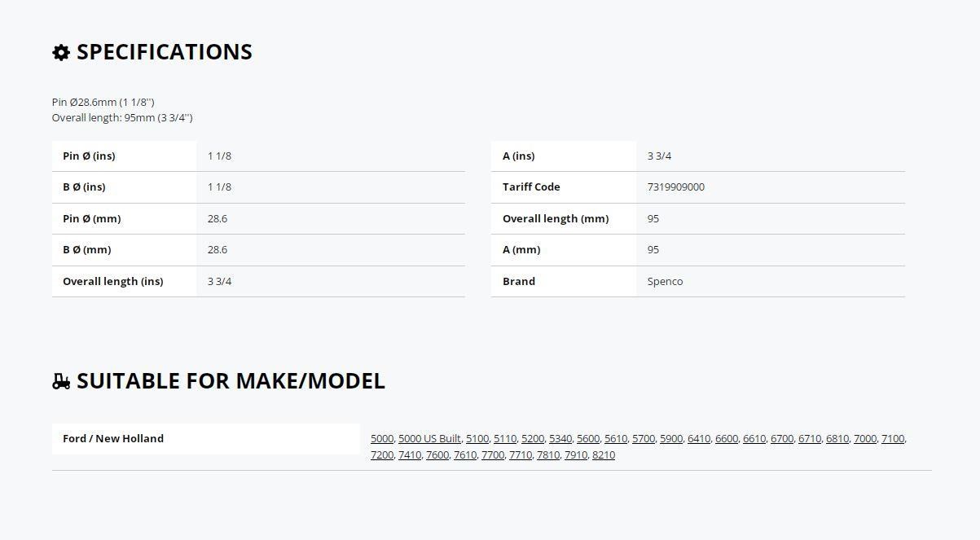
Task: Open the 5000 model link
Action: click(381, 438)
